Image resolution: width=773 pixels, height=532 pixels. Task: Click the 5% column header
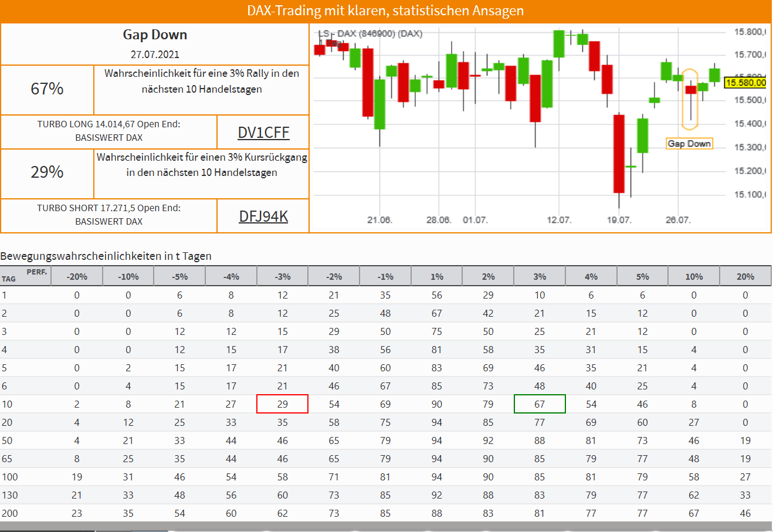click(x=642, y=276)
